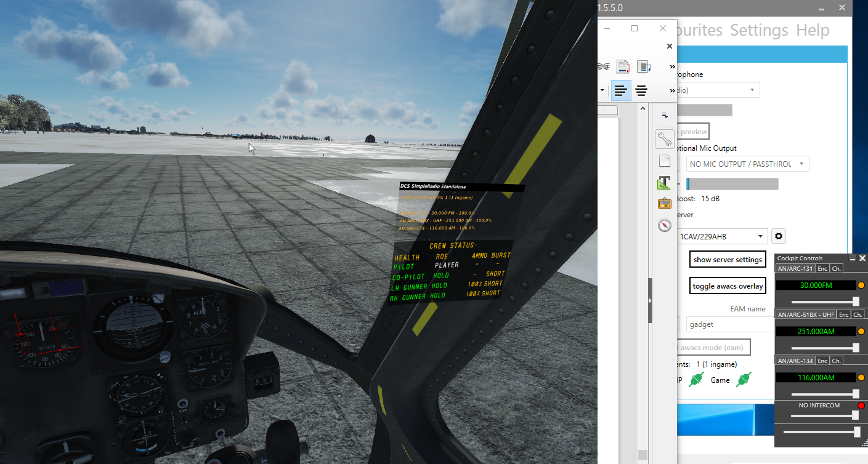Select the AN/ARC-131 radio tab

click(x=795, y=268)
